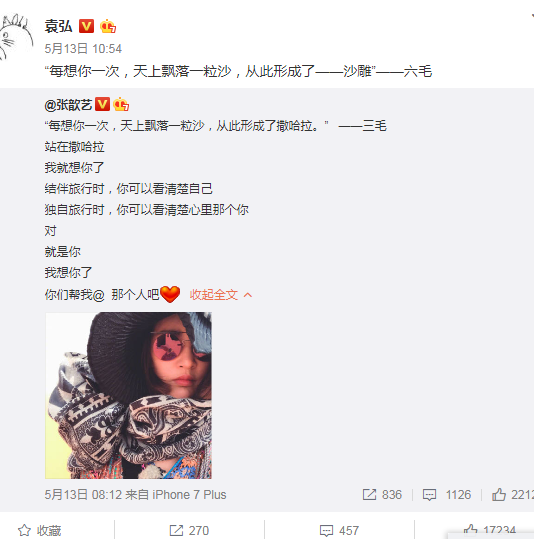Click the iPhone 7 Plus source link
534x539 pixels.
pos(189,495)
